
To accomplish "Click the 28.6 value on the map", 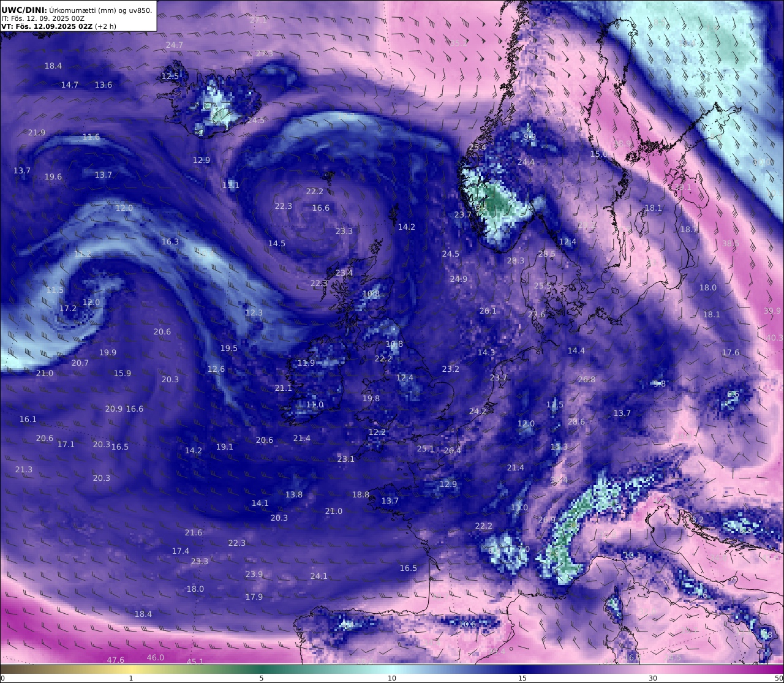I will [x=576, y=422].
